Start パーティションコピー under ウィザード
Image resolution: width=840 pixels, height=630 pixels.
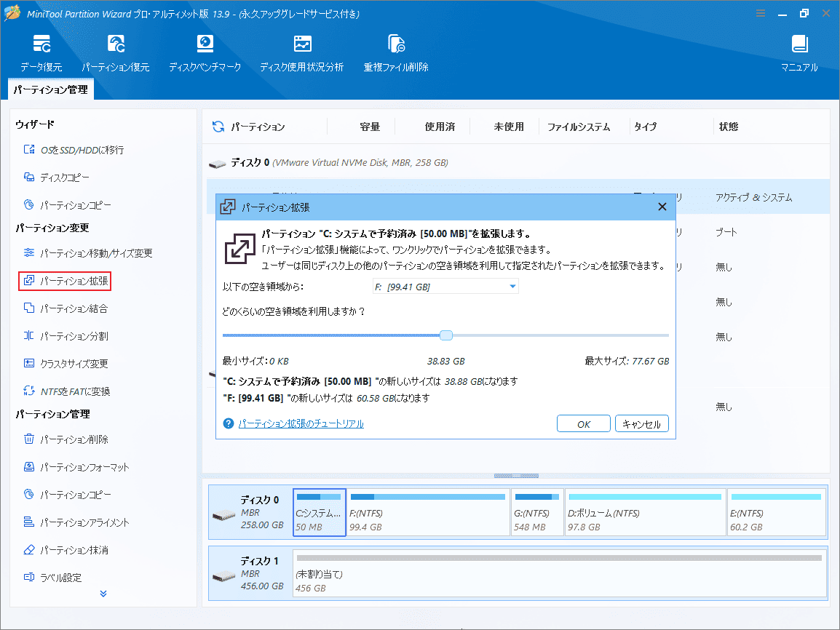coord(68,205)
